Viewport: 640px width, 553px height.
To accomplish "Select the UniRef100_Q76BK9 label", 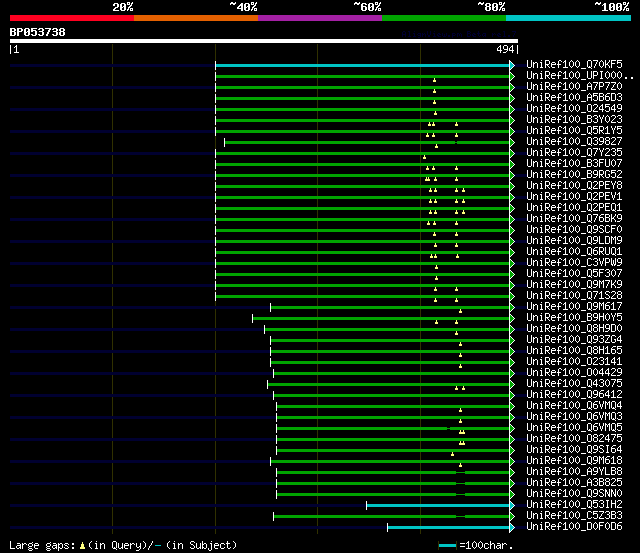I will pyautogui.click(x=574, y=219).
